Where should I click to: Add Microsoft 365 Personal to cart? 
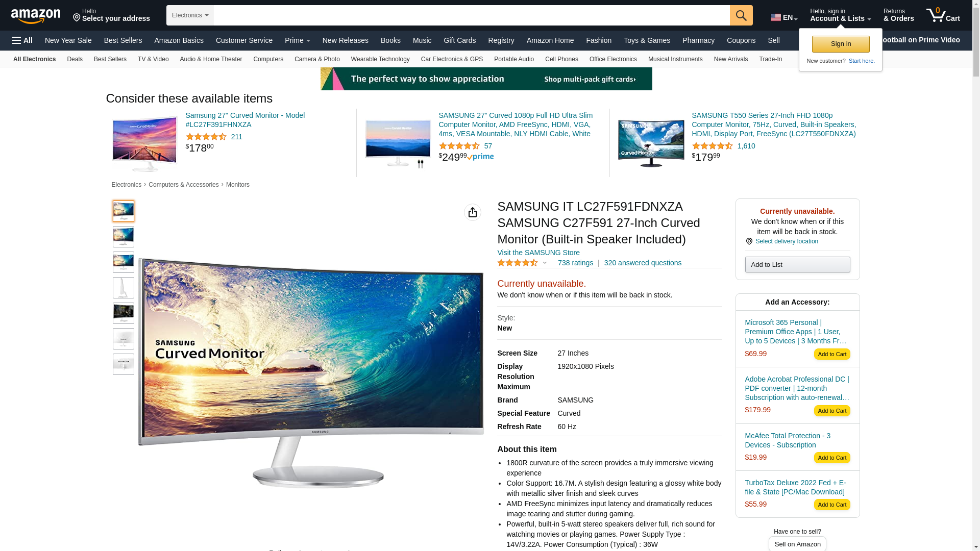pyautogui.click(x=831, y=354)
